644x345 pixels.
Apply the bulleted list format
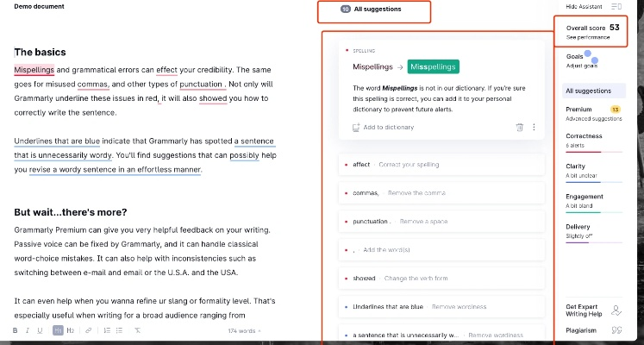coord(119,330)
